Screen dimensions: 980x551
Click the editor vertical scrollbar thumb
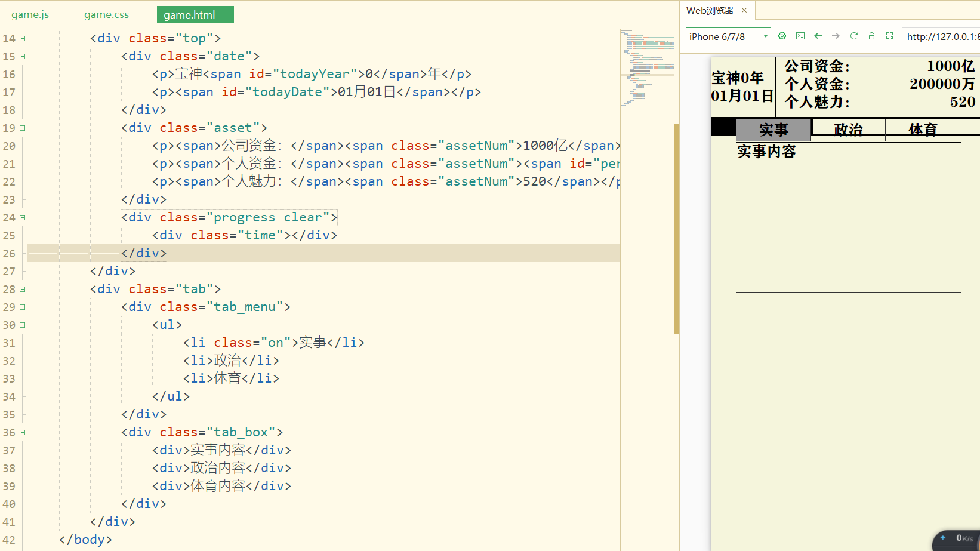677,229
